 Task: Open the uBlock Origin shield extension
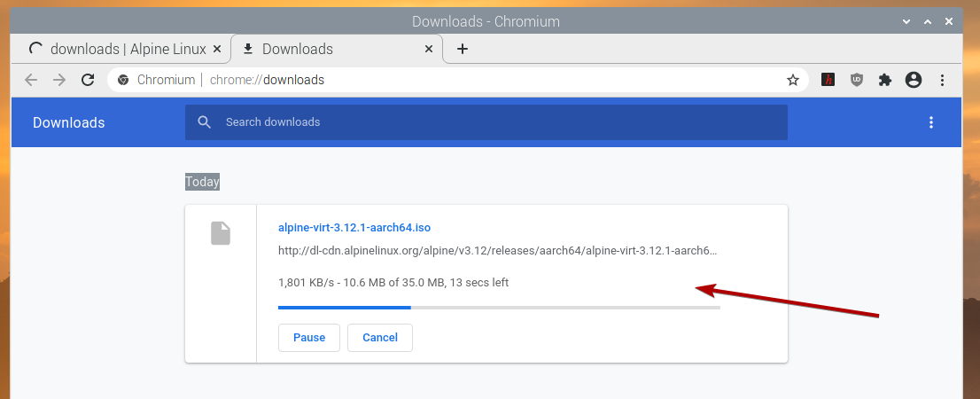coord(856,80)
